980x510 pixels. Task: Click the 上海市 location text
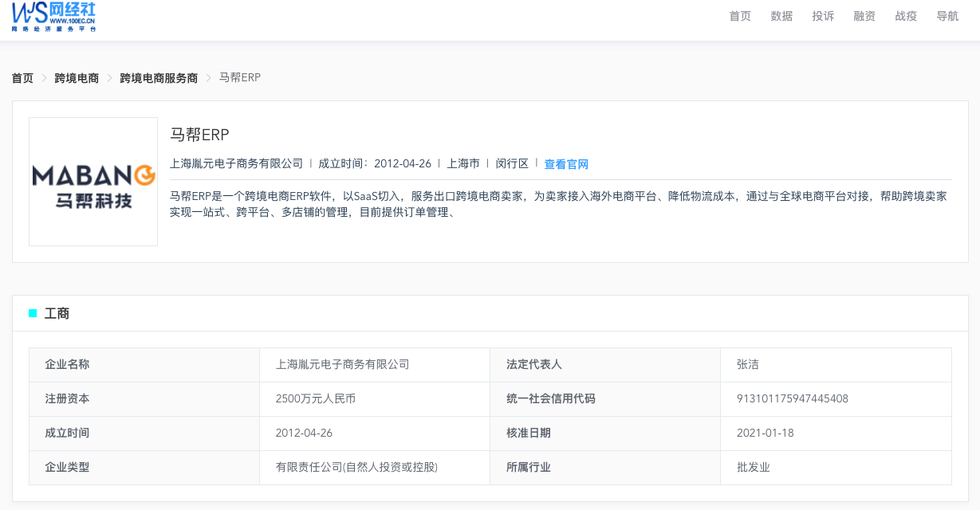pyautogui.click(x=463, y=163)
